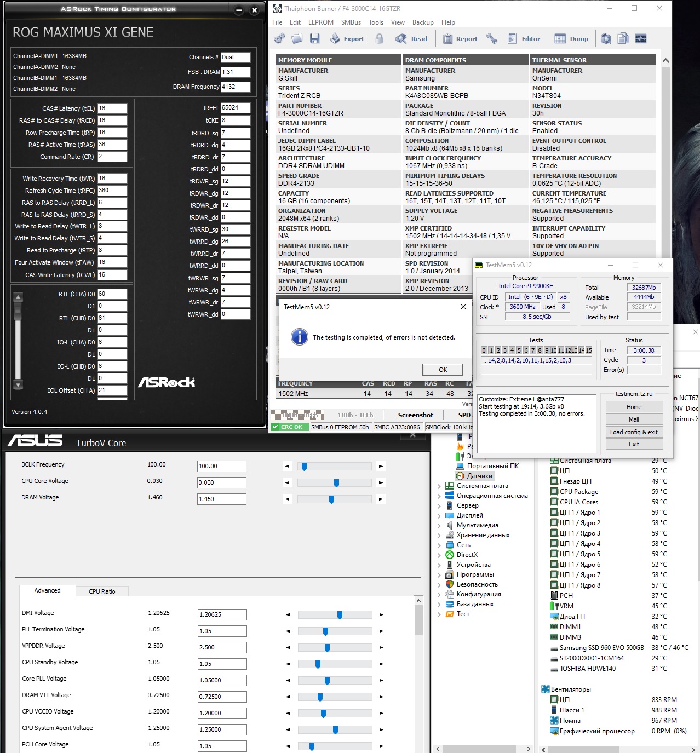Expand the Сеть tree node
The image size is (700, 753).
coord(439,545)
